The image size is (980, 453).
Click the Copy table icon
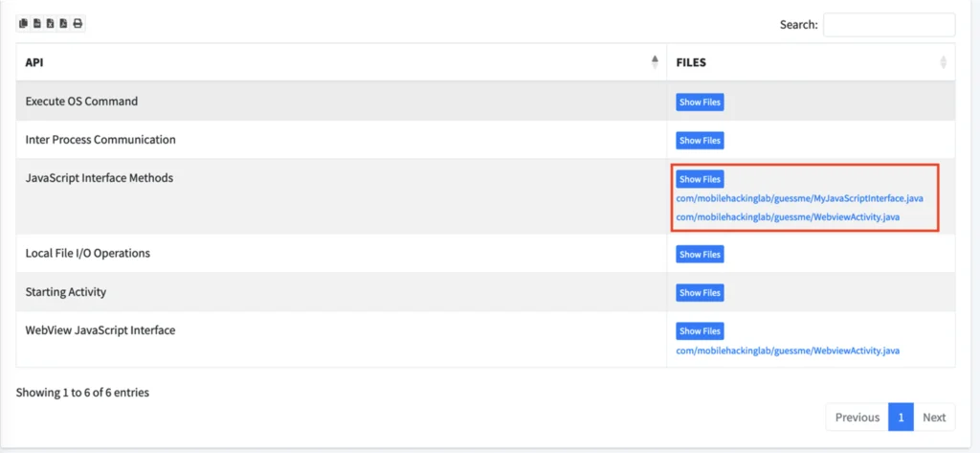(24, 24)
